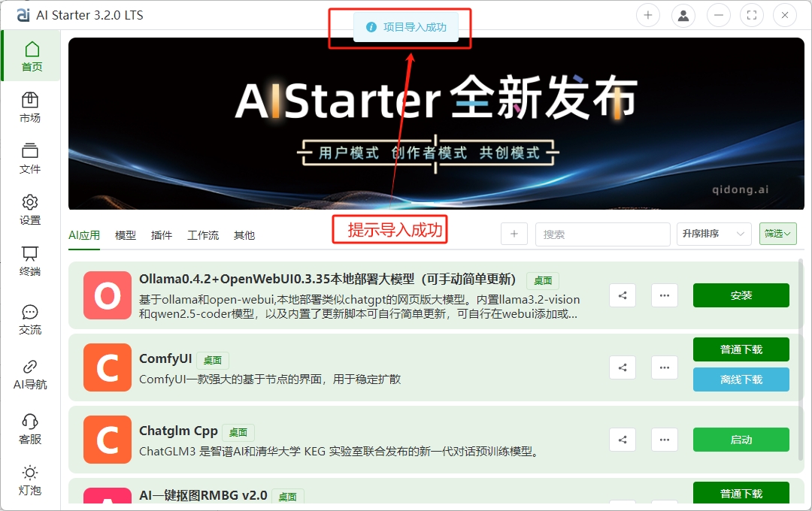Switch to the 工作流 tab
The height and width of the screenshot is (511, 812).
click(x=203, y=234)
